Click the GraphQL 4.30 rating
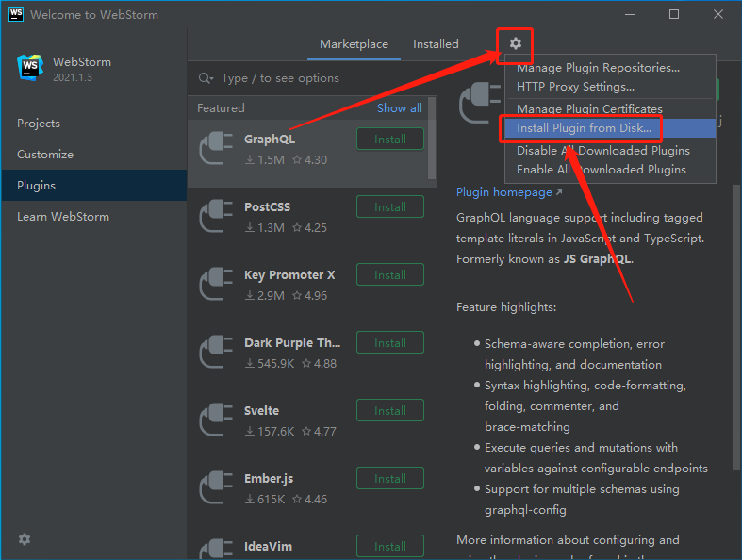 pos(310,160)
